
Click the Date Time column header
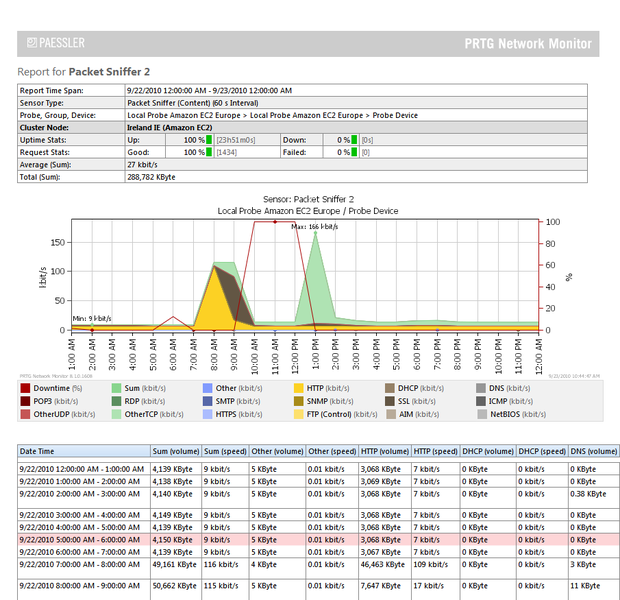[x=83, y=451]
